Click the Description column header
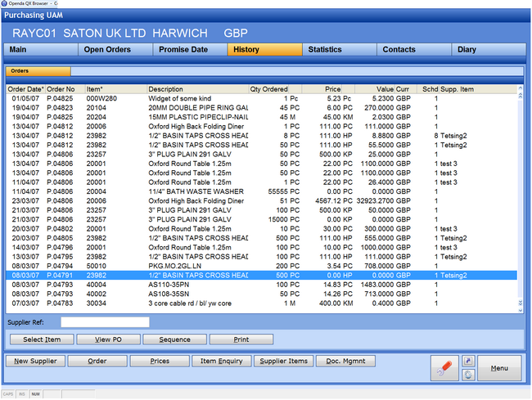The width and height of the screenshot is (532, 400). click(198, 89)
